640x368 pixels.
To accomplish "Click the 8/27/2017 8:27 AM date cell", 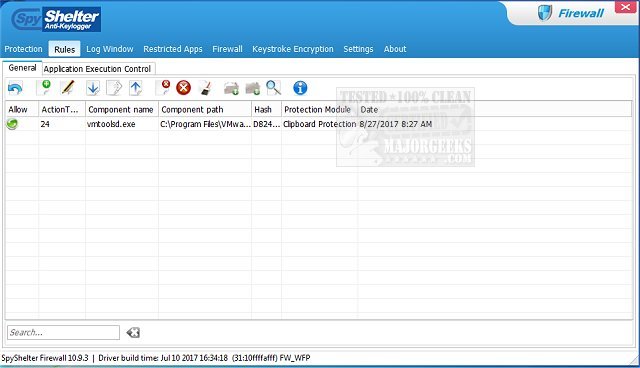I will tap(395, 124).
